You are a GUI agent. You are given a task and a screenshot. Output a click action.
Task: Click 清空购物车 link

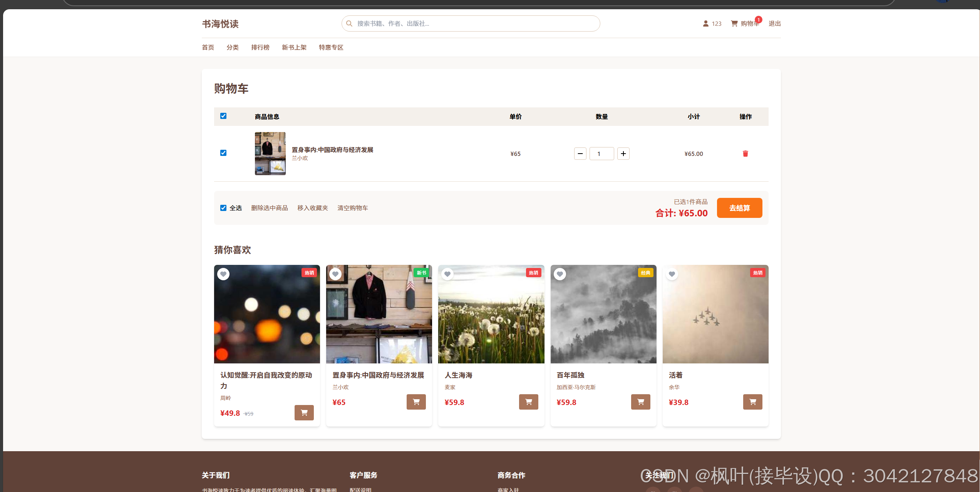coord(352,208)
